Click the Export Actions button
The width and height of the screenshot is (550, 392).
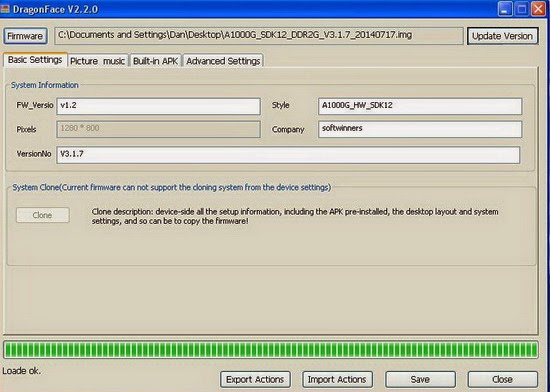coord(255,379)
